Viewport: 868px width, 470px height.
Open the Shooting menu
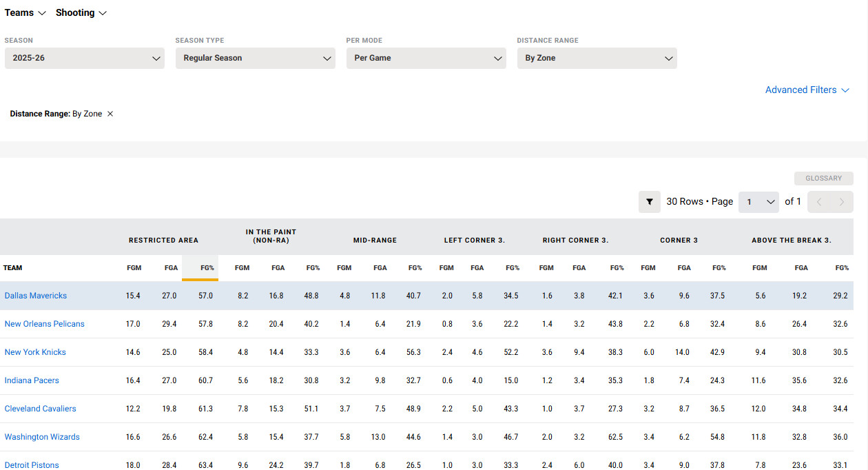point(81,13)
